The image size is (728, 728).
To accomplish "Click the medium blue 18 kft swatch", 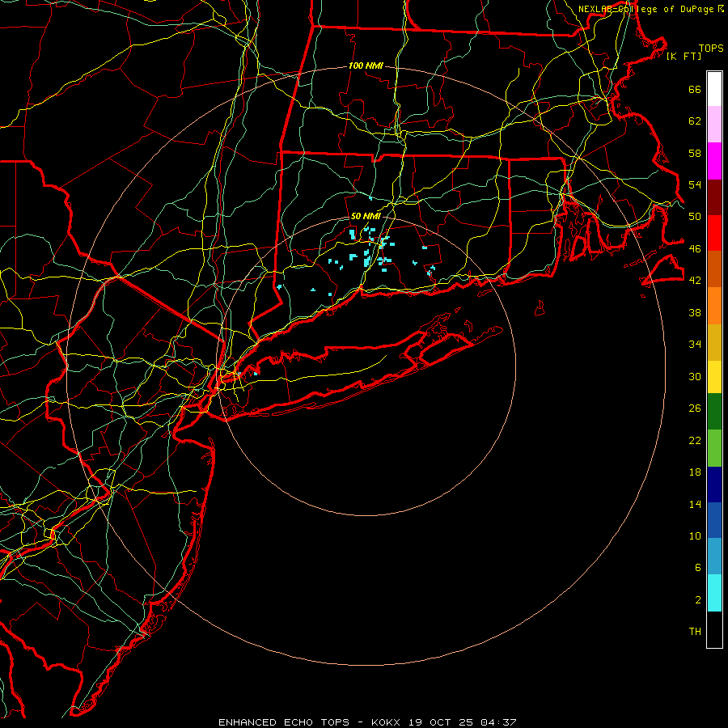I will [x=714, y=520].
